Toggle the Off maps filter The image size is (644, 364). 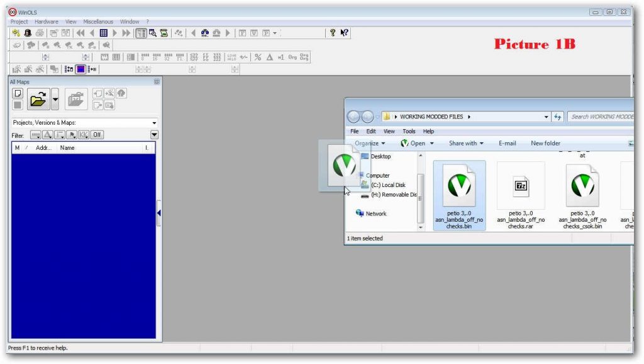pos(97,135)
